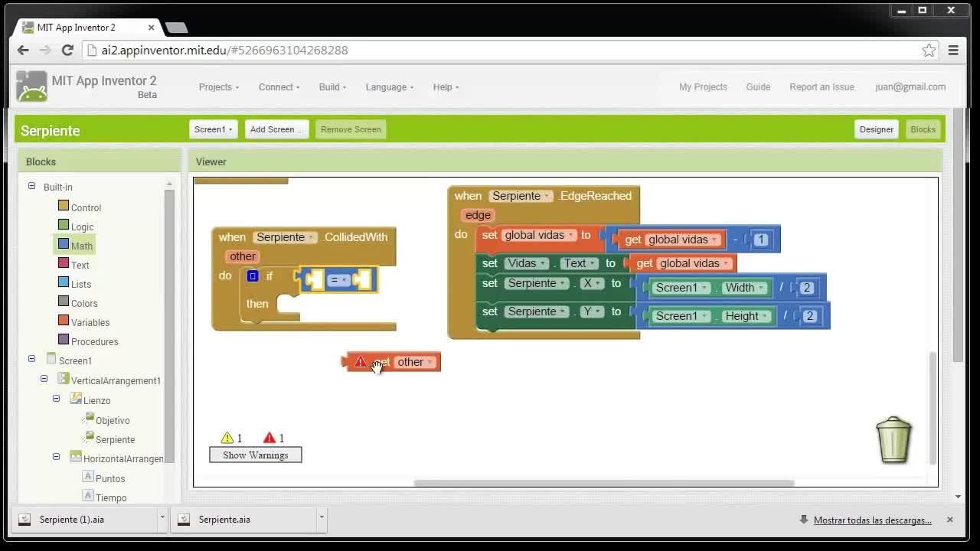This screenshot has height=551, width=980.
Task: Open account menu juan@gmail.com
Action: click(x=910, y=87)
